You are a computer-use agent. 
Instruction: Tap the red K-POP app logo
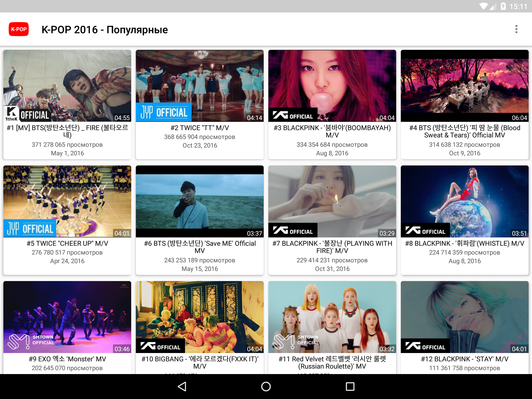coord(19,29)
